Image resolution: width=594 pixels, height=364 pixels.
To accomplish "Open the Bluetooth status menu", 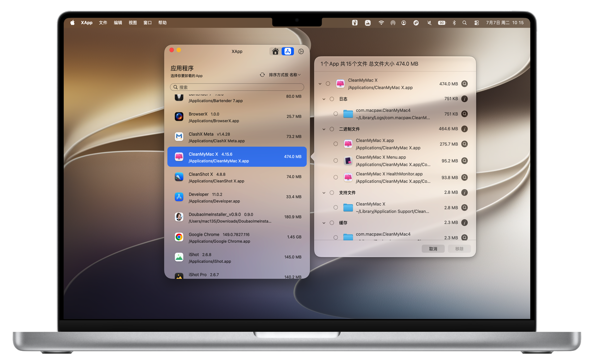I will tap(454, 23).
